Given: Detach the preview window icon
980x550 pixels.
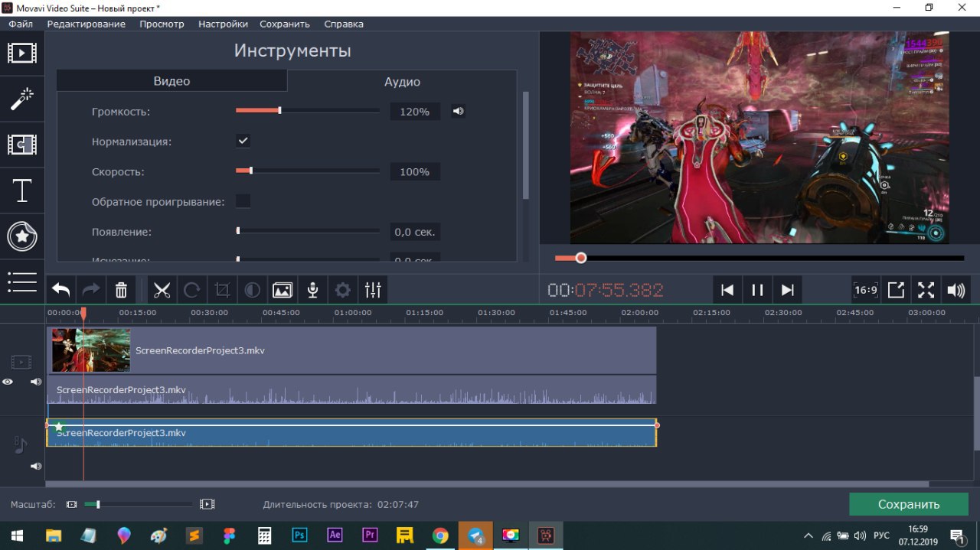Looking at the screenshot, I should 896,290.
